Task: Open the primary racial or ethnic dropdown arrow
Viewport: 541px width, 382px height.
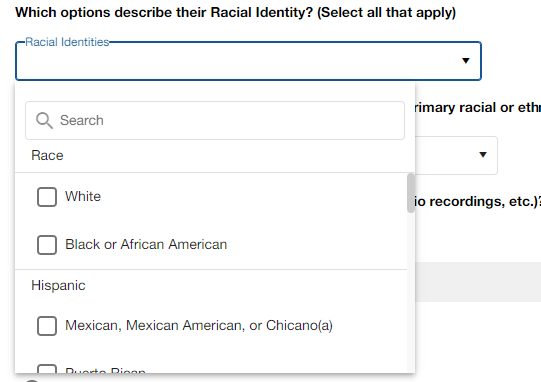Action: click(483, 155)
